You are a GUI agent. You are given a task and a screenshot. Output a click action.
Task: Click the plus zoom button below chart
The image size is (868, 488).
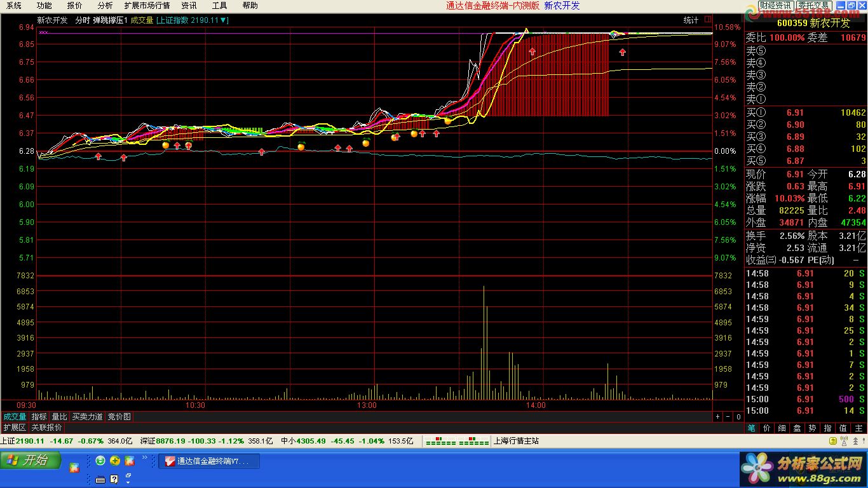click(x=717, y=417)
